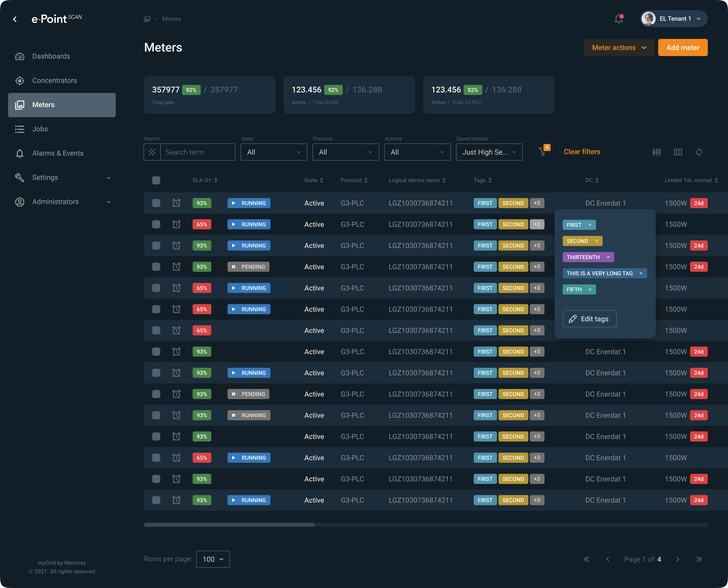Go to the last page arrow
The width and height of the screenshot is (728, 588).
[x=699, y=559]
